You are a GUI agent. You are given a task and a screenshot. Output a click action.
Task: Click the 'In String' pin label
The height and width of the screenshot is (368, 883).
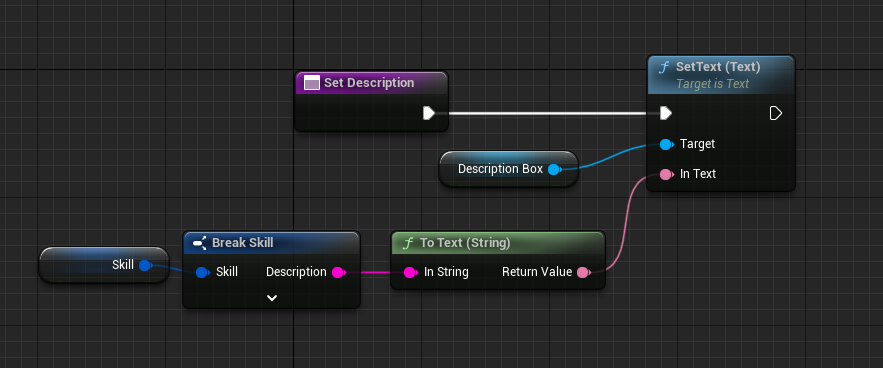click(x=446, y=272)
